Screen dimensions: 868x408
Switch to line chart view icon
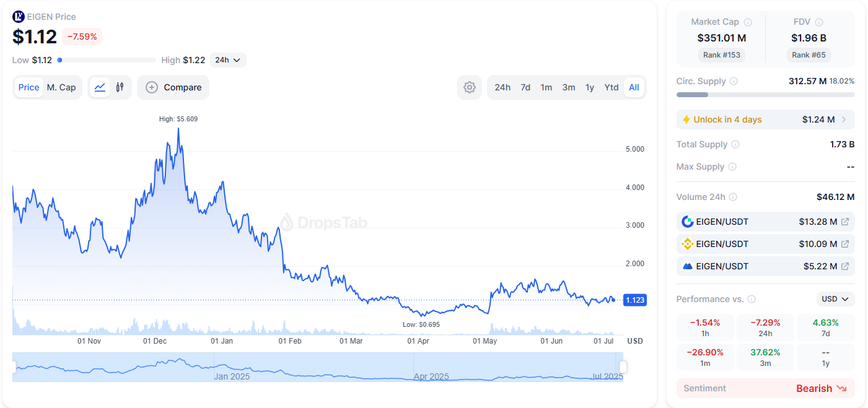100,87
